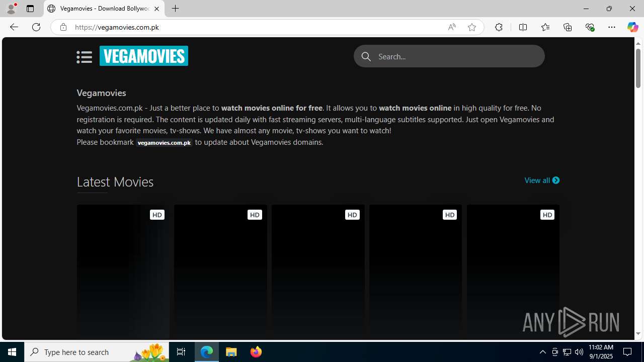Click the page scrollbar down arrow
Image resolution: width=644 pixels, height=362 pixels.
click(x=638, y=333)
